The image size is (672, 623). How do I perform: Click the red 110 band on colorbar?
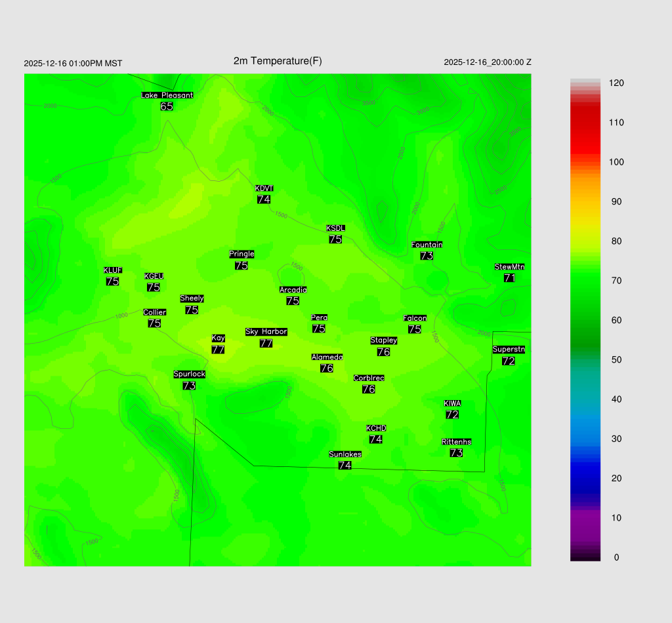click(x=585, y=123)
